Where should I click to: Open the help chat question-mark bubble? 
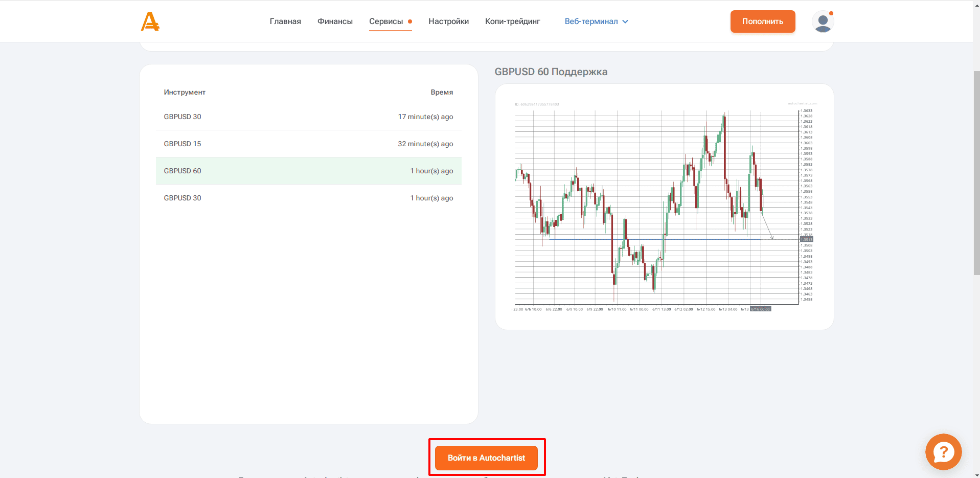[943, 452]
